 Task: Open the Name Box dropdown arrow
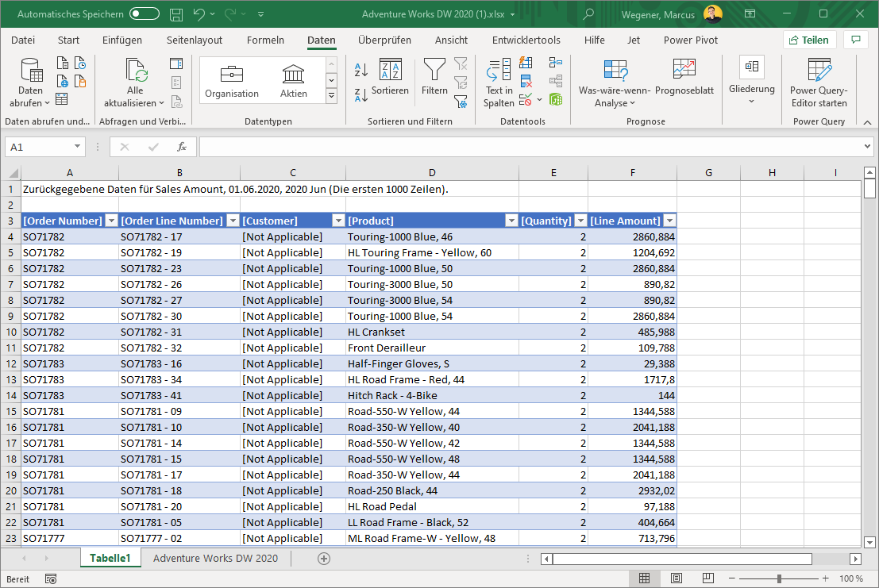pos(77,147)
